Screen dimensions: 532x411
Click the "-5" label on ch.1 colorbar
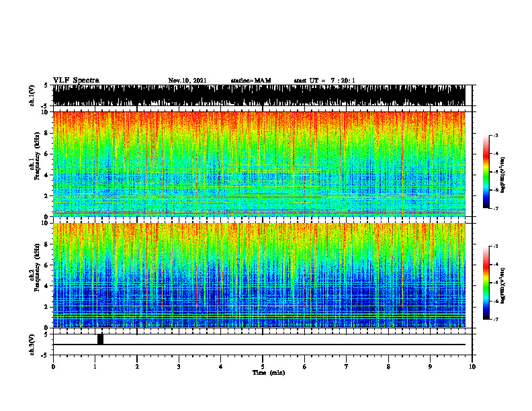(495, 172)
